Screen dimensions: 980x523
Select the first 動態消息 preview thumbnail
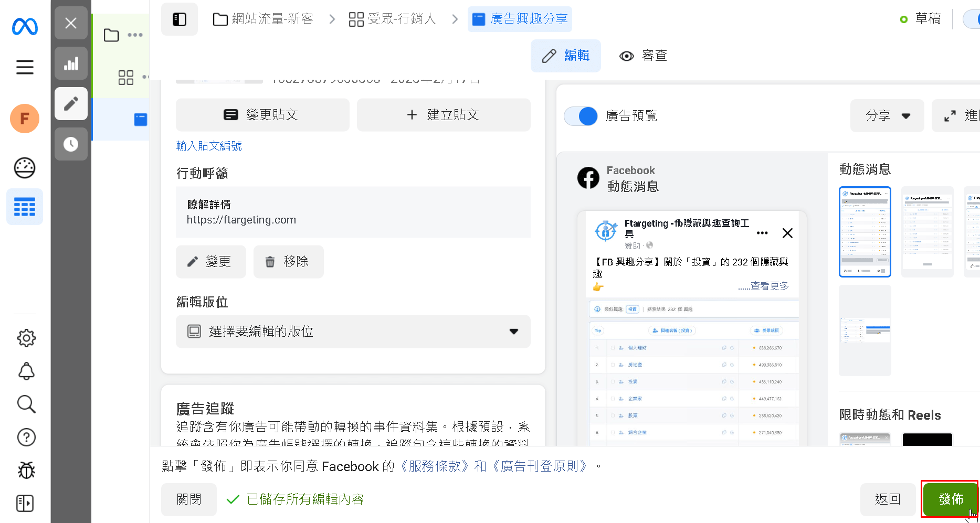pyautogui.click(x=865, y=232)
